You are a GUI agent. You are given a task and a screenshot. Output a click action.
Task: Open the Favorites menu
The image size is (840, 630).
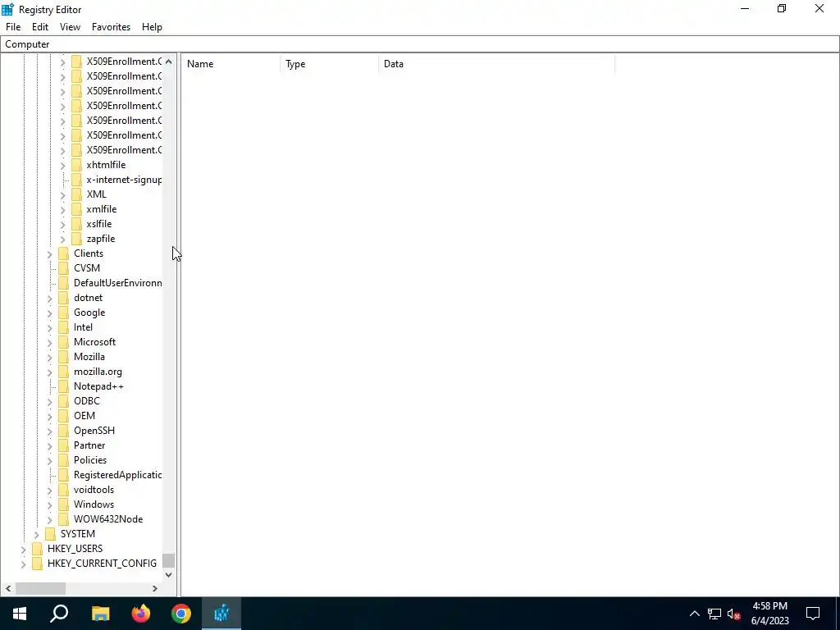coord(111,27)
